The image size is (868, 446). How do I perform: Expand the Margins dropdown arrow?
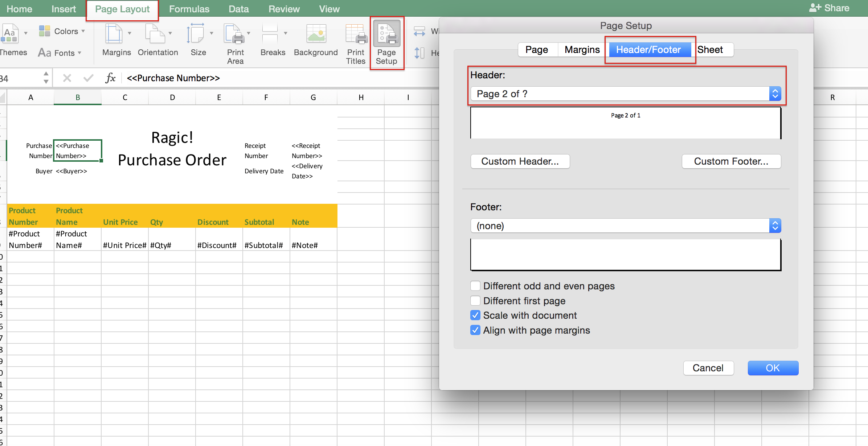(x=130, y=33)
